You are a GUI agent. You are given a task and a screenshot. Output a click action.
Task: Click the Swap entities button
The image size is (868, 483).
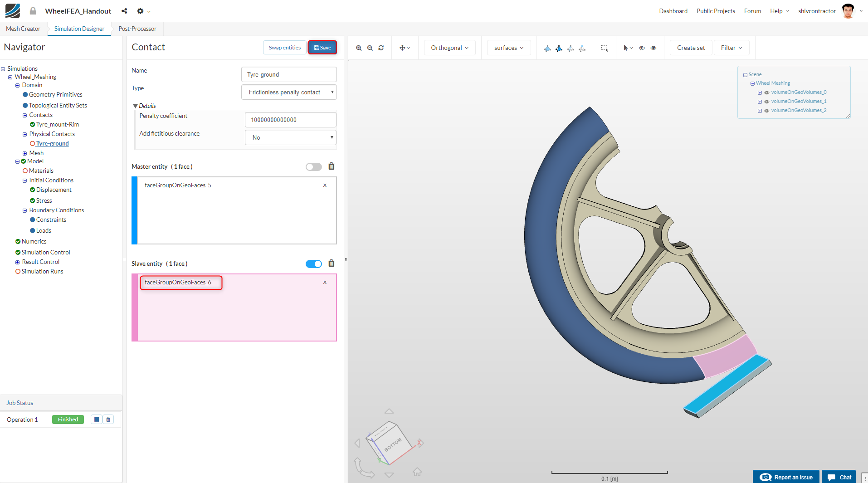point(284,48)
